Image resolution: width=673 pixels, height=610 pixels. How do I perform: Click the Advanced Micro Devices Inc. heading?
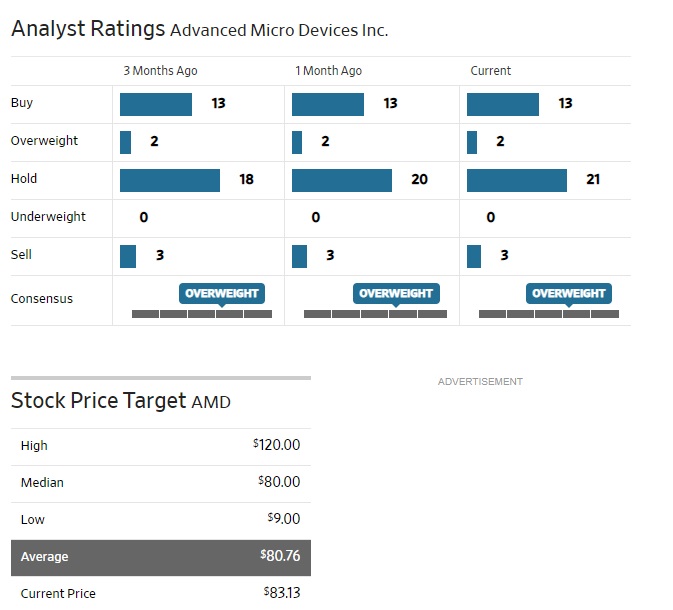point(279,30)
